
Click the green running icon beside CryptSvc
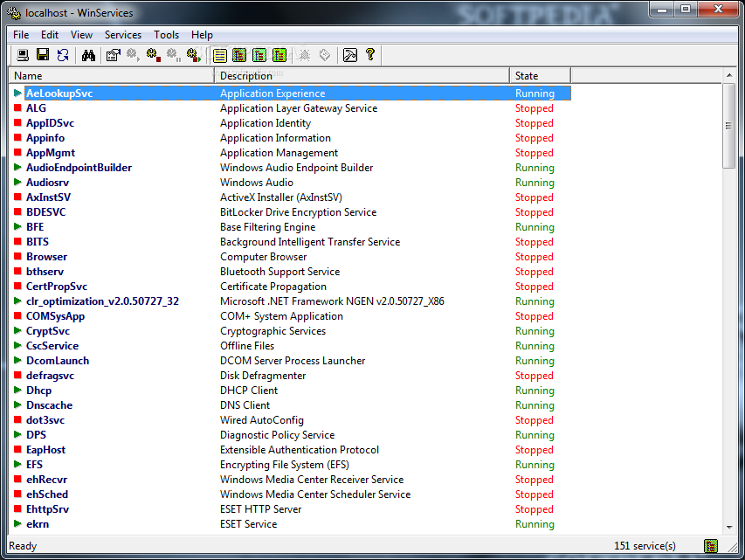[17, 330]
